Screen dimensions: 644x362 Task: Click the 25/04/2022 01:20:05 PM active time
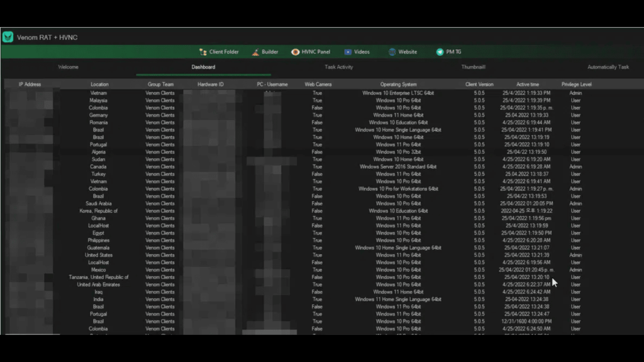tap(526, 204)
